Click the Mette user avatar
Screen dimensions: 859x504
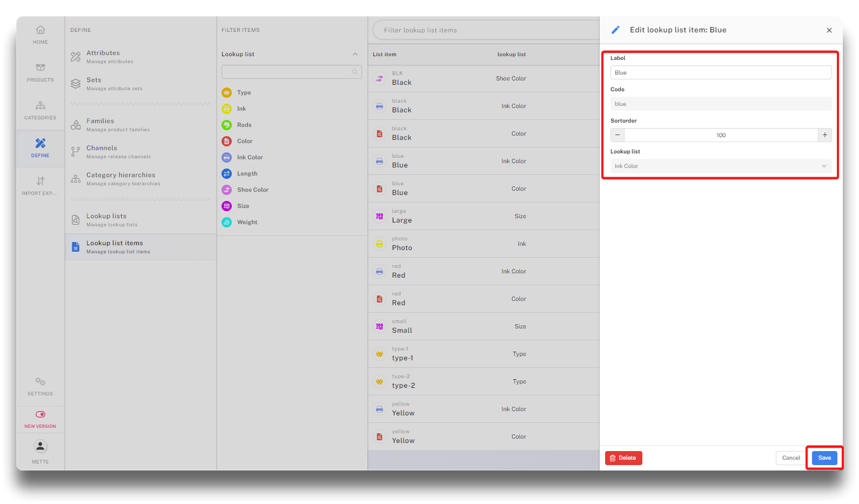[x=41, y=446]
